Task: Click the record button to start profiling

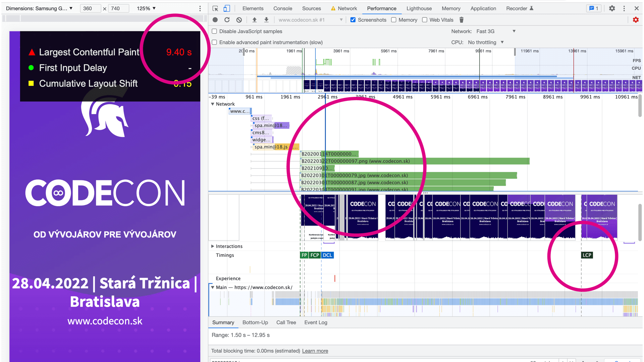Action: point(215,19)
